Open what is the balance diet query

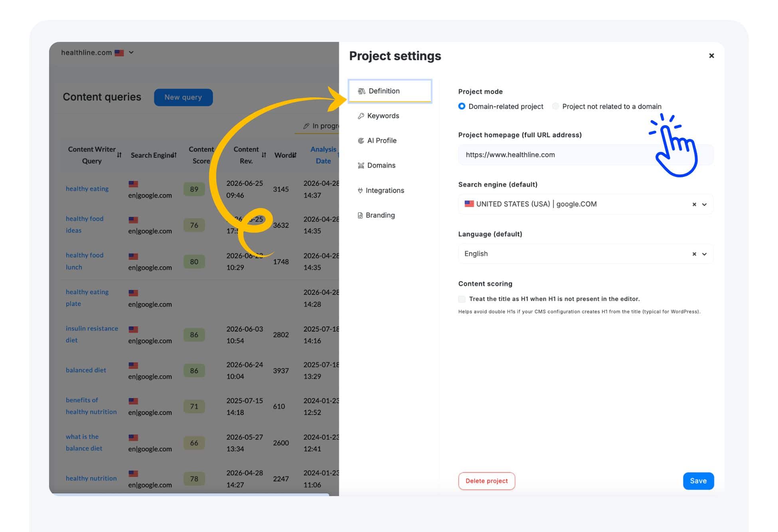(x=84, y=442)
